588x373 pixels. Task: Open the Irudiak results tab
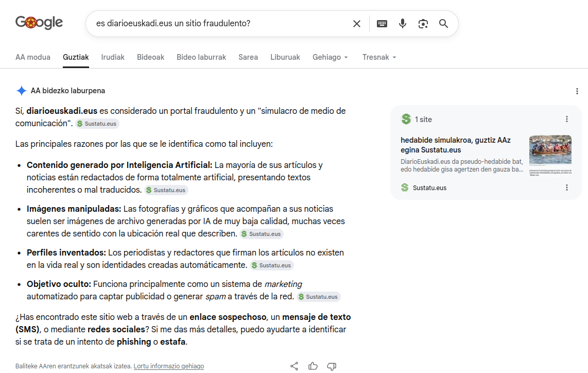(x=112, y=57)
